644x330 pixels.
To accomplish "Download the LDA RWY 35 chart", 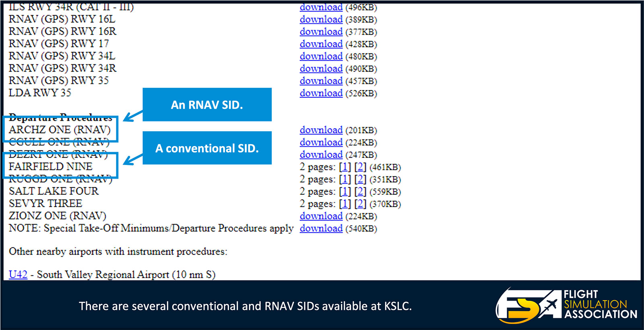I will (x=321, y=93).
